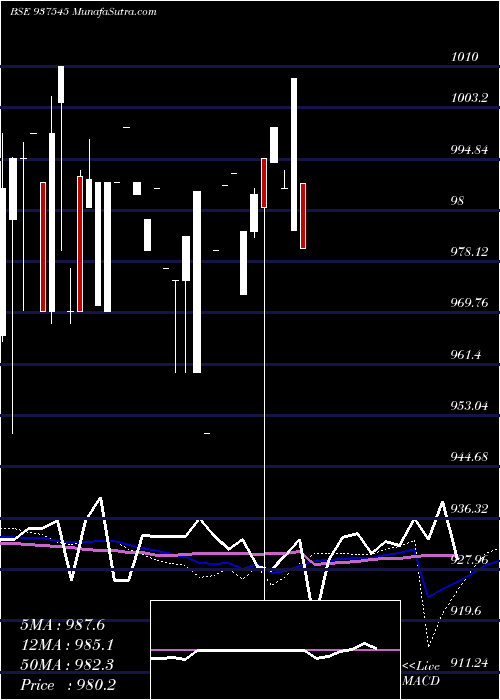
Task: Click the '50MA : 982.3' legend value
Action: [x=67, y=665]
